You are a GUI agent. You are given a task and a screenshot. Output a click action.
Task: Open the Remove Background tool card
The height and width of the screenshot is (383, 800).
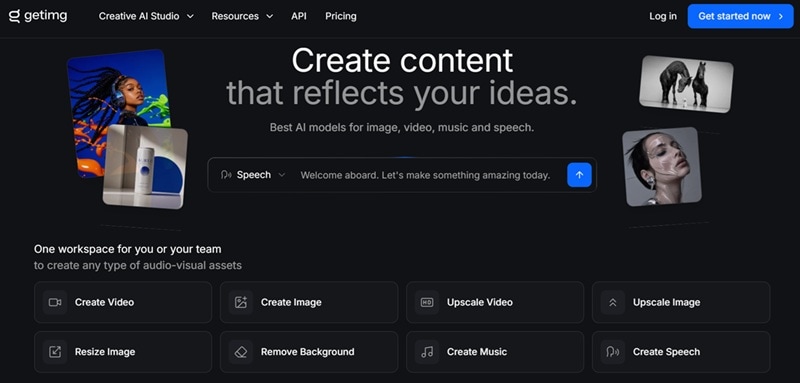309,352
